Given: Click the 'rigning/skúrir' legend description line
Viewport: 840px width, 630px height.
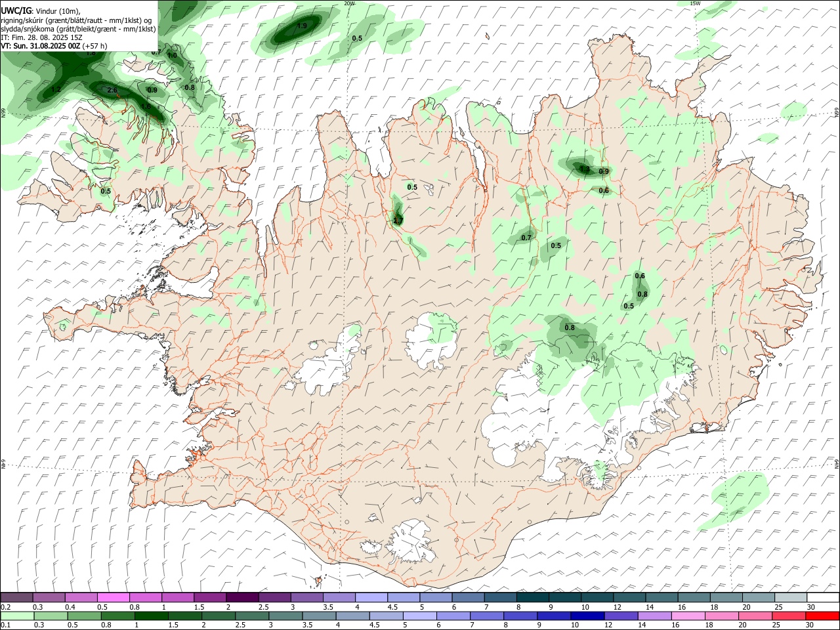Looking at the screenshot, I should (x=77, y=20).
